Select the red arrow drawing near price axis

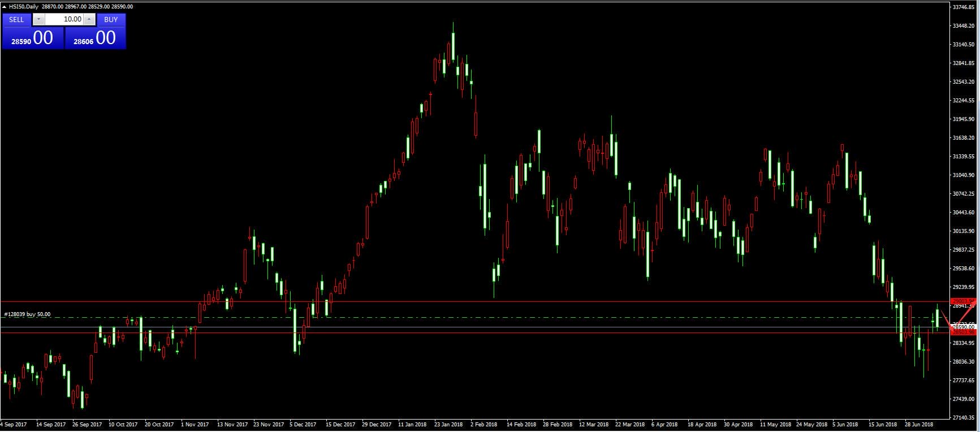pyautogui.click(x=958, y=314)
